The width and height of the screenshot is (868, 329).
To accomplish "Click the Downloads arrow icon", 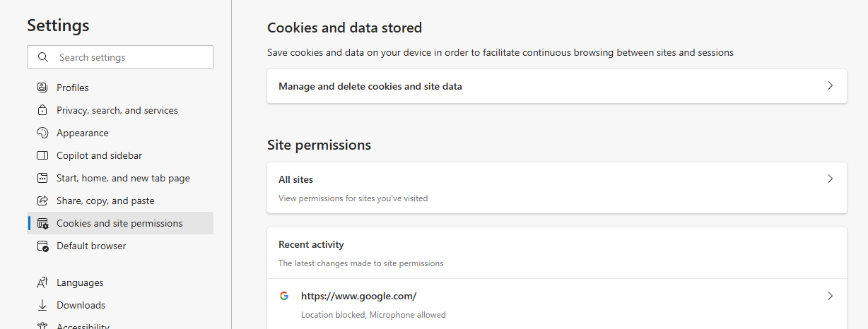I will [42, 305].
